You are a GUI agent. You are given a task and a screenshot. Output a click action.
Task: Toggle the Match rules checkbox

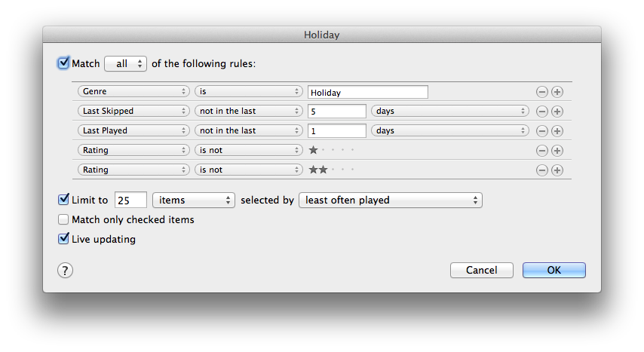(x=63, y=63)
